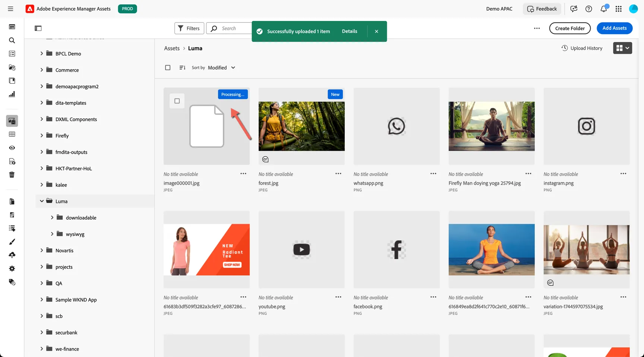
Task: Open the view switcher dropdown
Action: (623, 48)
